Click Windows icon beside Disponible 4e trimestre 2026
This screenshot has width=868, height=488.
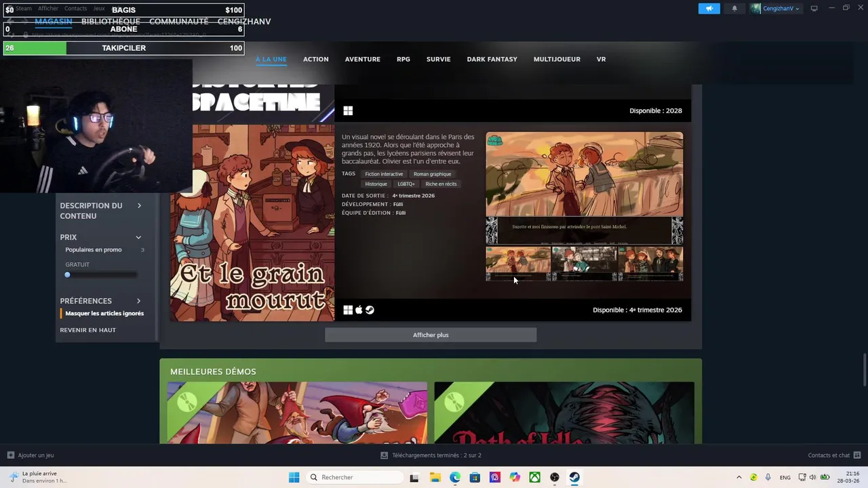(348, 310)
